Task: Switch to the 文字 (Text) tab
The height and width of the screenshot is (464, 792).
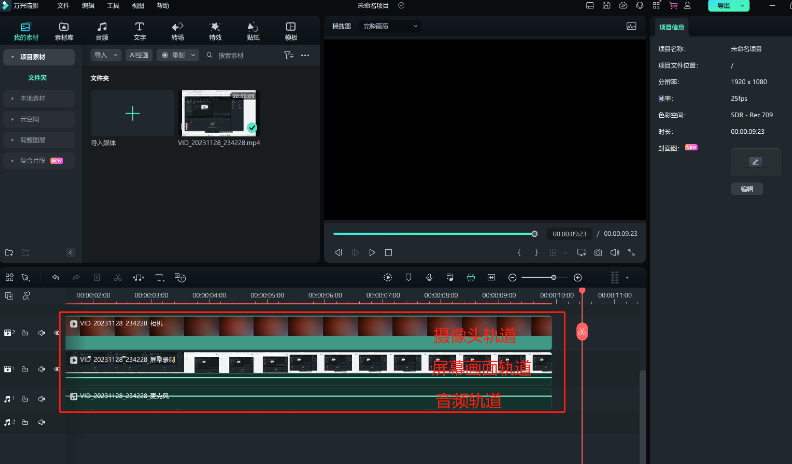Action: (x=139, y=30)
